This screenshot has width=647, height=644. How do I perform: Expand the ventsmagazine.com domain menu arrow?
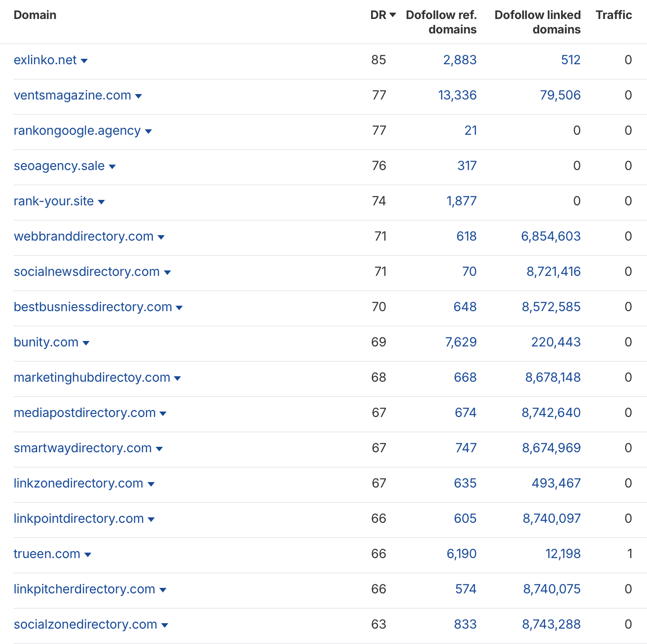[138, 96]
